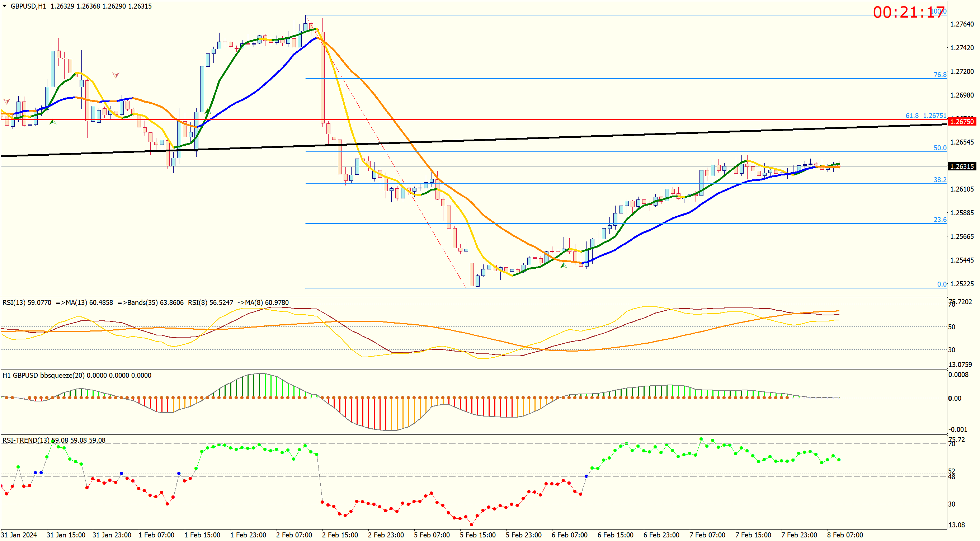Click the green up arrow near 6 Feb 07:00
Viewport: 980px width, 541px height.
pyautogui.click(x=564, y=266)
